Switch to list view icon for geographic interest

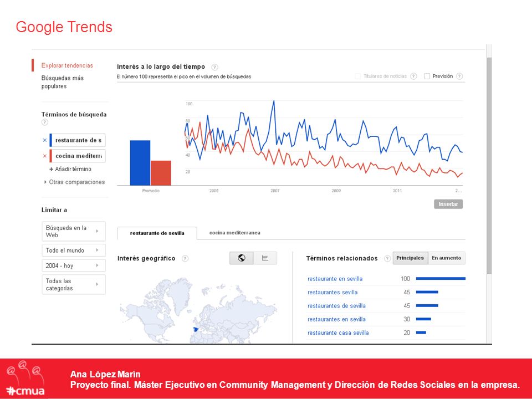(265, 258)
